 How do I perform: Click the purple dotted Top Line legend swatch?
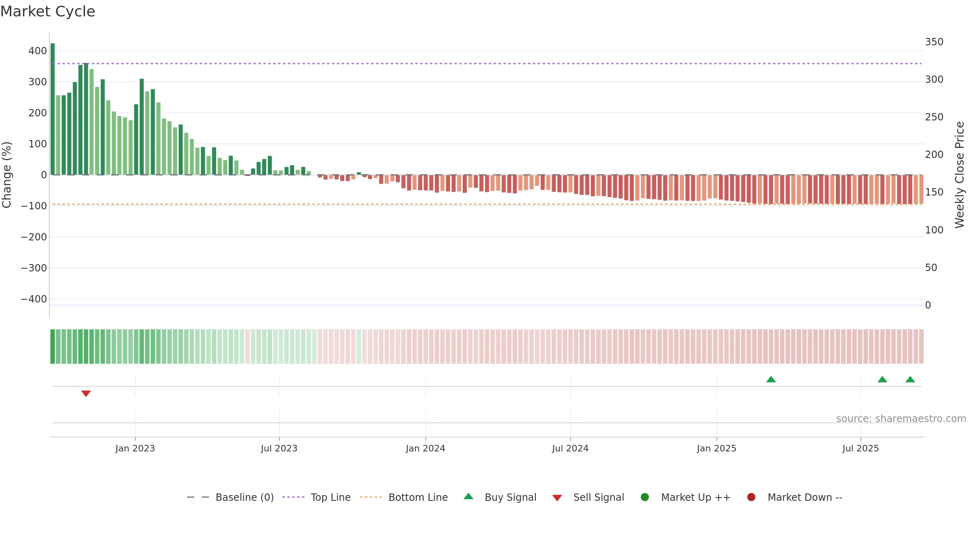coord(294,497)
